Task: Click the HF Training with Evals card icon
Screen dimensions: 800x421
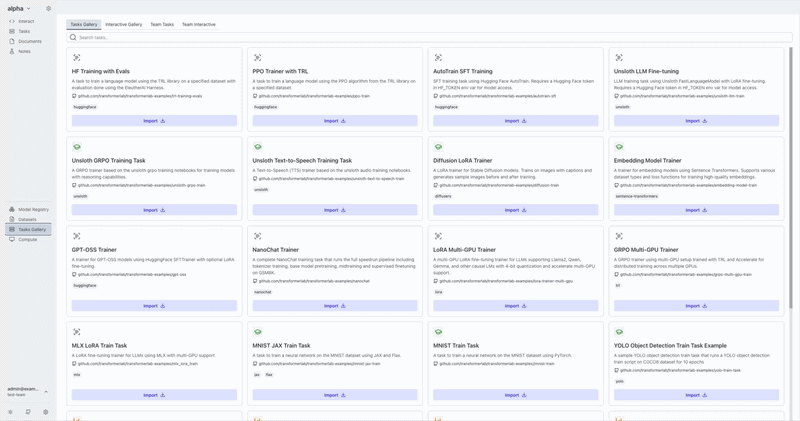Action: [77, 58]
